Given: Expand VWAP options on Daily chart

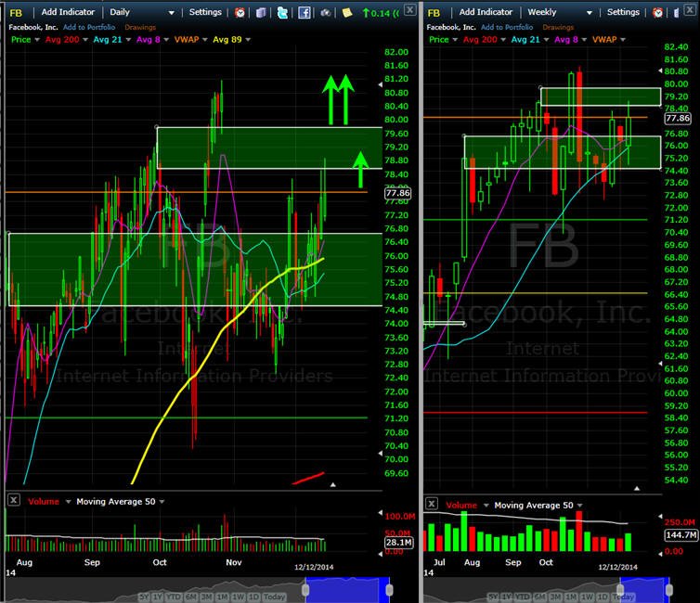Looking at the screenshot, I should 205,40.
